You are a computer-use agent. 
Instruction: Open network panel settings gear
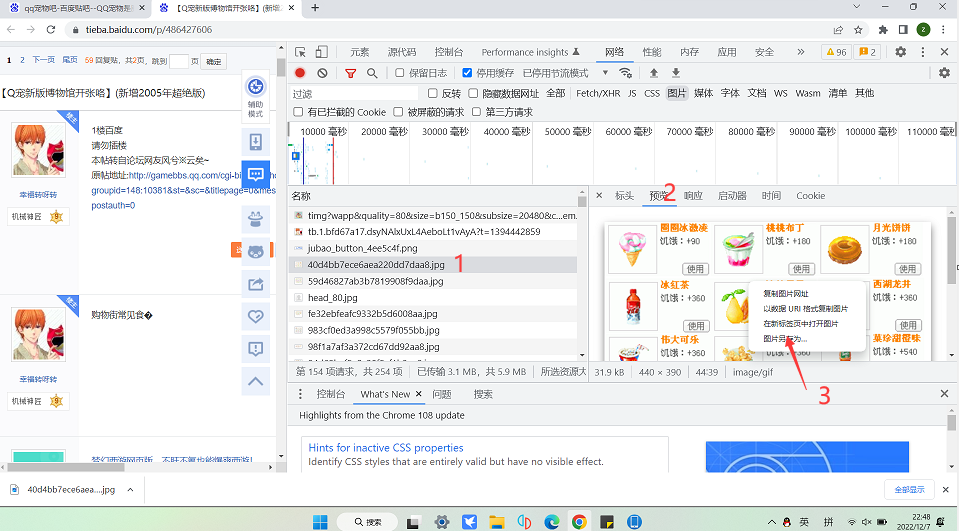944,73
